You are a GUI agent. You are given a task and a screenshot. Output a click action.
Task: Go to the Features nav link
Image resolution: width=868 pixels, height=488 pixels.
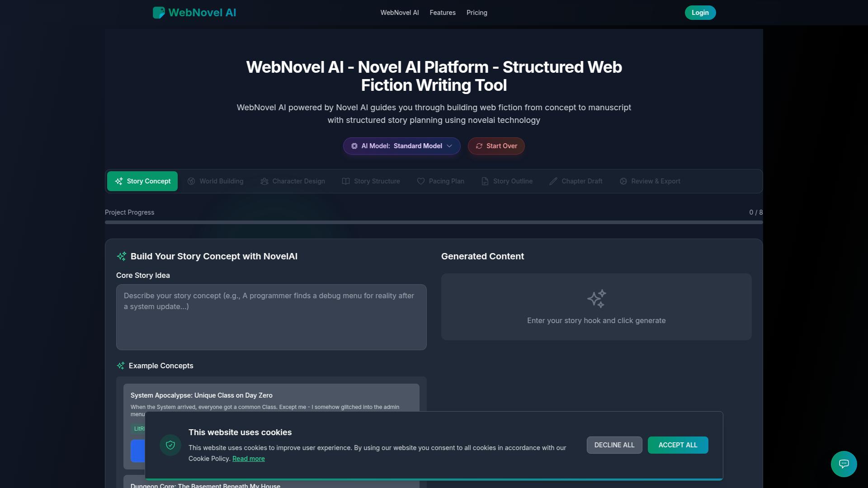pos(442,13)
